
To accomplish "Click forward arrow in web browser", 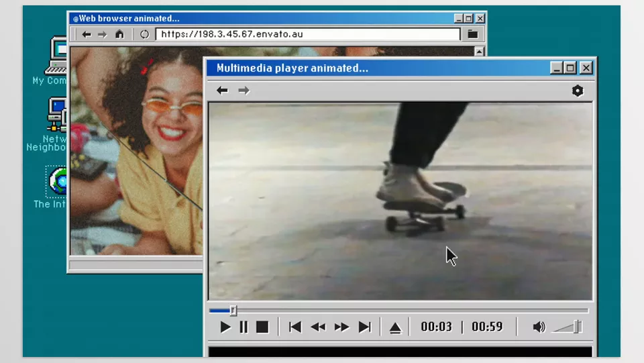I will coord(102,34).
